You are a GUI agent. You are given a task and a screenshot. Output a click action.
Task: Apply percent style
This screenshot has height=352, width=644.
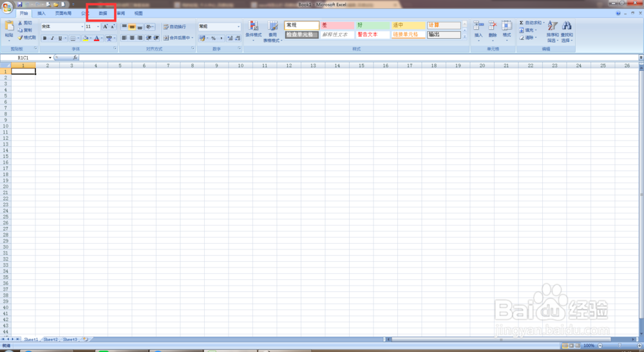(x=213, y=38)
